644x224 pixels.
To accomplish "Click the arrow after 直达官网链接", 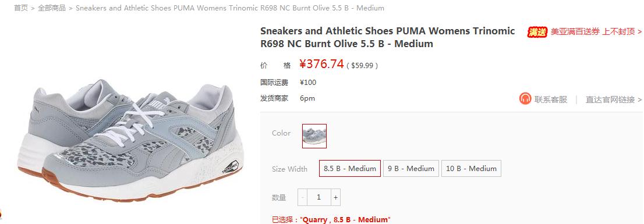I will 639,99.
